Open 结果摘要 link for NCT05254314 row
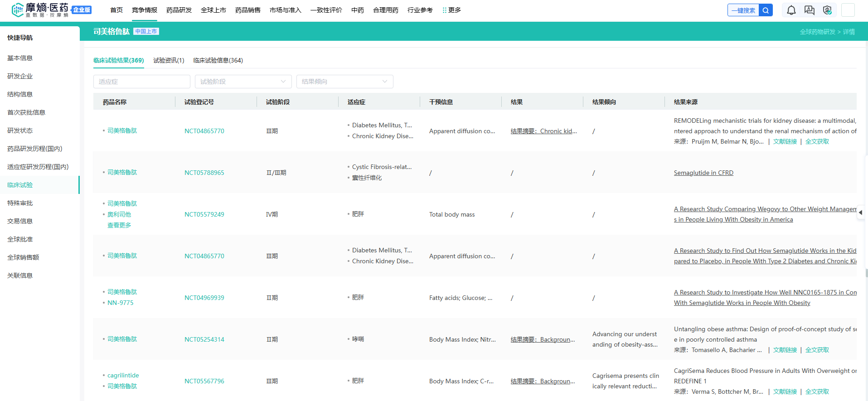Image resolution: width=868 pixels, height=401 pixels. coord(543,339)
